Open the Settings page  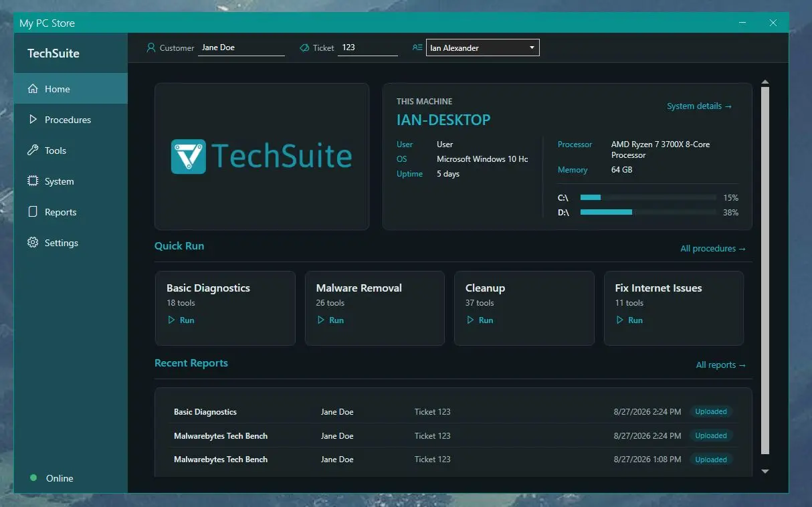71,243
